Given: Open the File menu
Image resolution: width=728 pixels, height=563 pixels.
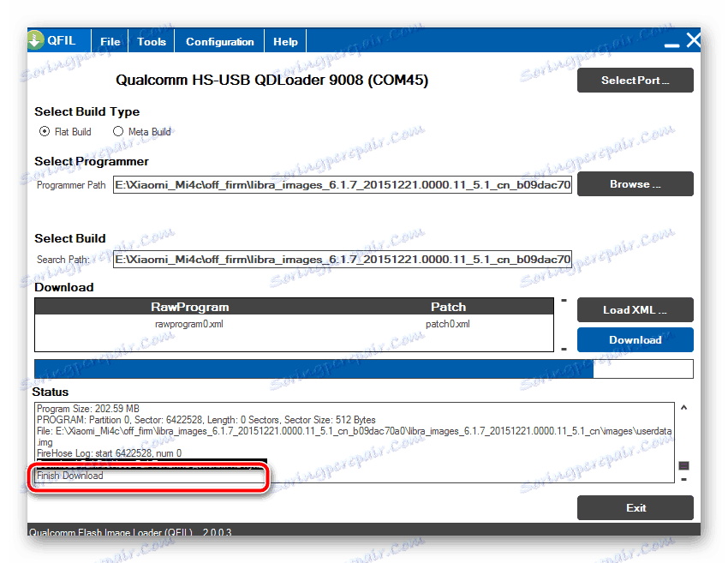Looking at the screenshot, I should [x=110, y=40].
